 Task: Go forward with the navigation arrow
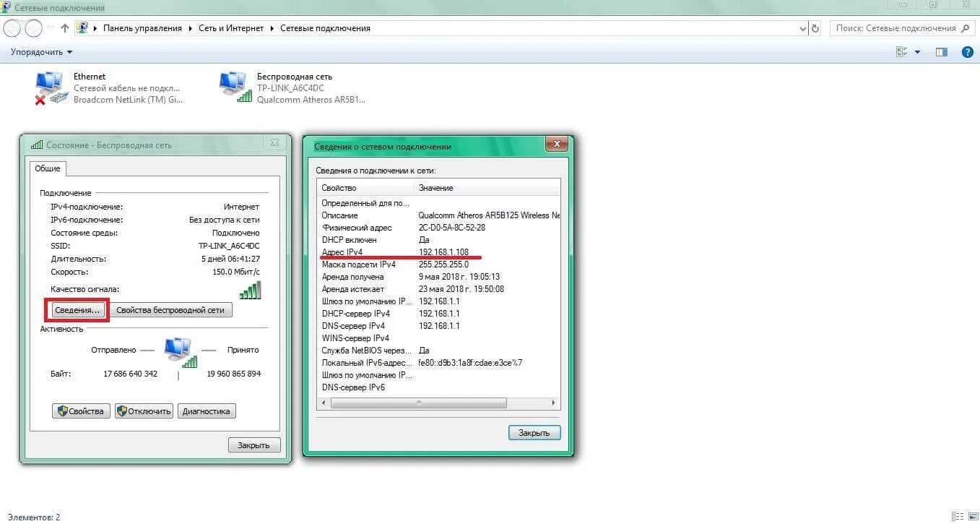33,28
